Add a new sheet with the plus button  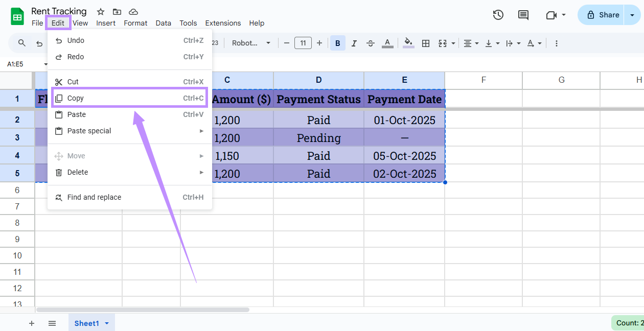click(32, 323)
